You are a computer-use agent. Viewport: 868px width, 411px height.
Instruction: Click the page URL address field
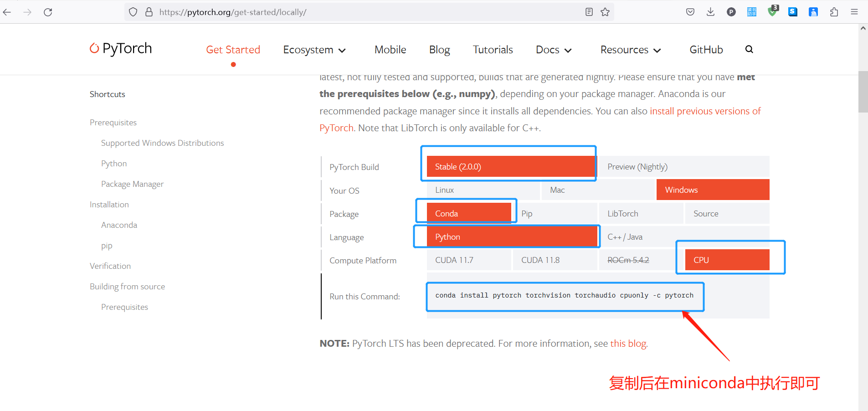[369, 12]
